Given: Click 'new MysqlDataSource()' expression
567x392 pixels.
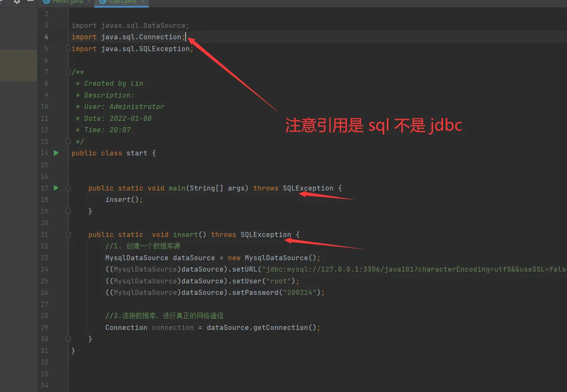Looking at the screenshot, I should coord(272,258).
